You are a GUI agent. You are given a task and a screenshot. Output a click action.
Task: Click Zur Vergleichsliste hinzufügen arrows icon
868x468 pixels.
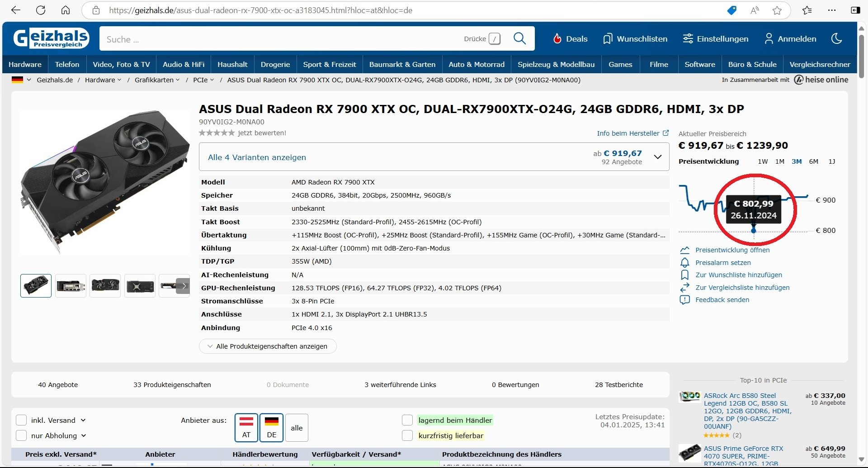click(685, 288)
